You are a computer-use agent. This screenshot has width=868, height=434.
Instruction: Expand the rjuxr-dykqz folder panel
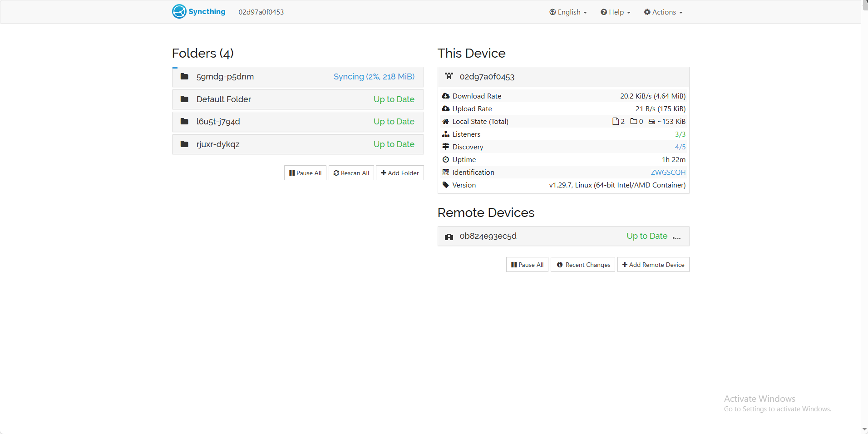298,144
